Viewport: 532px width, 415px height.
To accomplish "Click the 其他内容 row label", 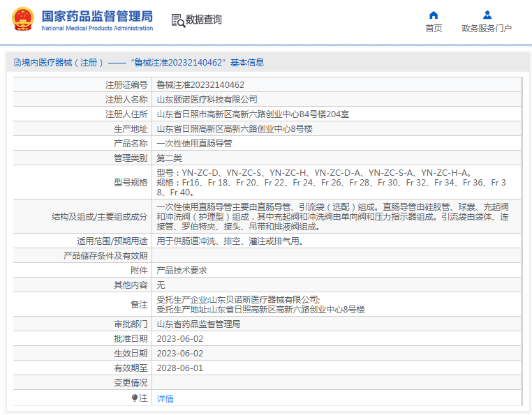I will [131, 285].
